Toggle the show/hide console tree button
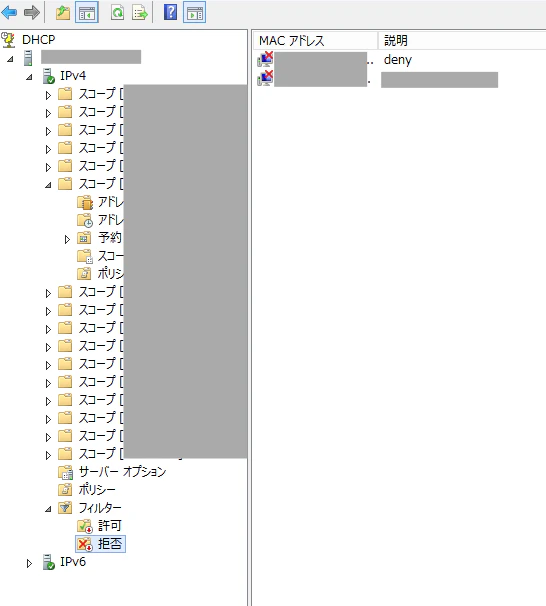The width and height of the screenshot is (546, 606). (87, 12)
